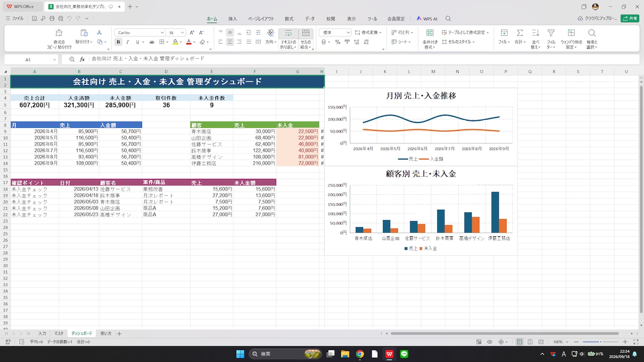Toggle center horizontal alignment
The height and width of the screenshot is (362, 644).
coord(230,42)
